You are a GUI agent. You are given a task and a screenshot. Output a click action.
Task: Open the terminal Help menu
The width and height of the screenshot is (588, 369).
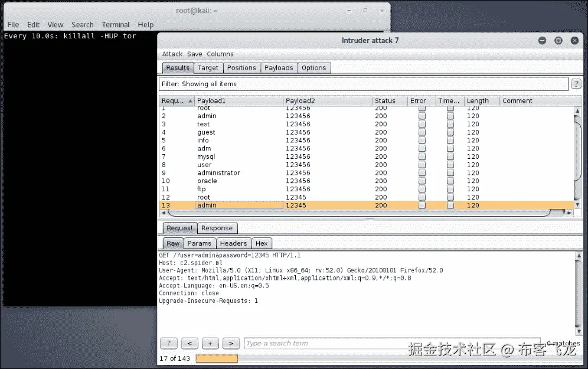click(145, 25)
